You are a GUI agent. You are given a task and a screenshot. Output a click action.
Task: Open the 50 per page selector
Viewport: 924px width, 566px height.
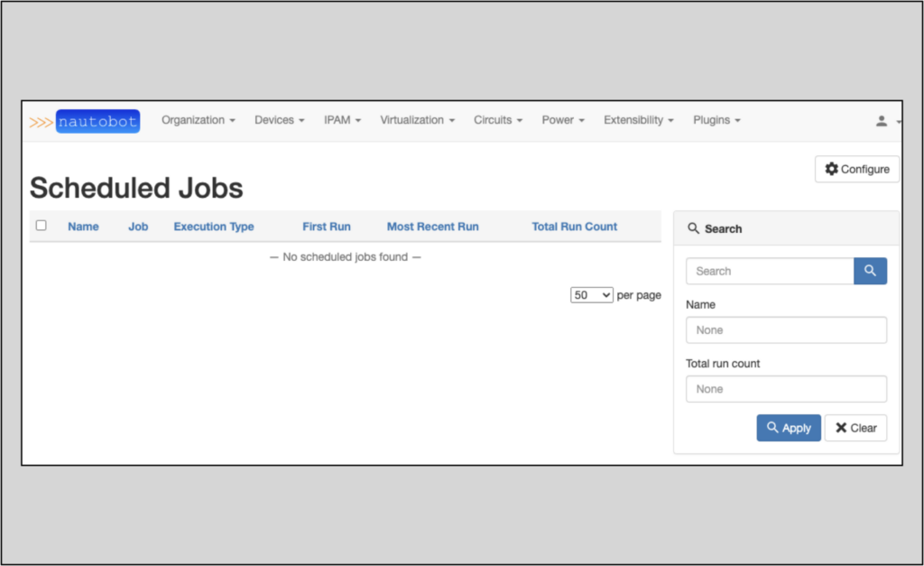pyautogui.click(x=592, y=295)
